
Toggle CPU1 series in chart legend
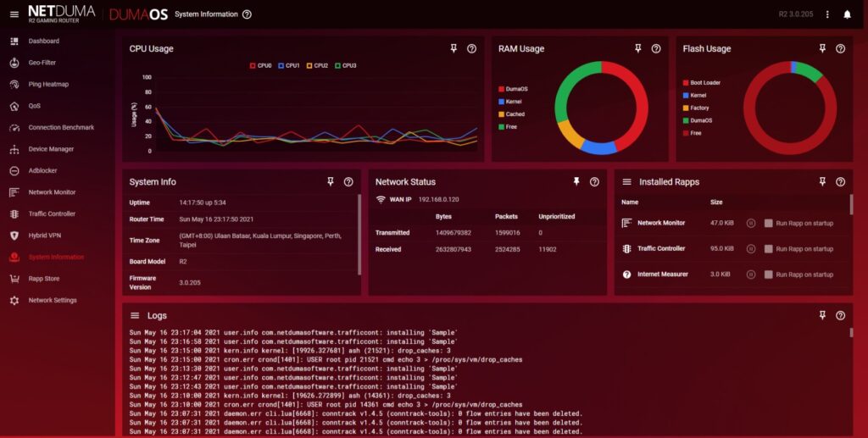point(288,65)
